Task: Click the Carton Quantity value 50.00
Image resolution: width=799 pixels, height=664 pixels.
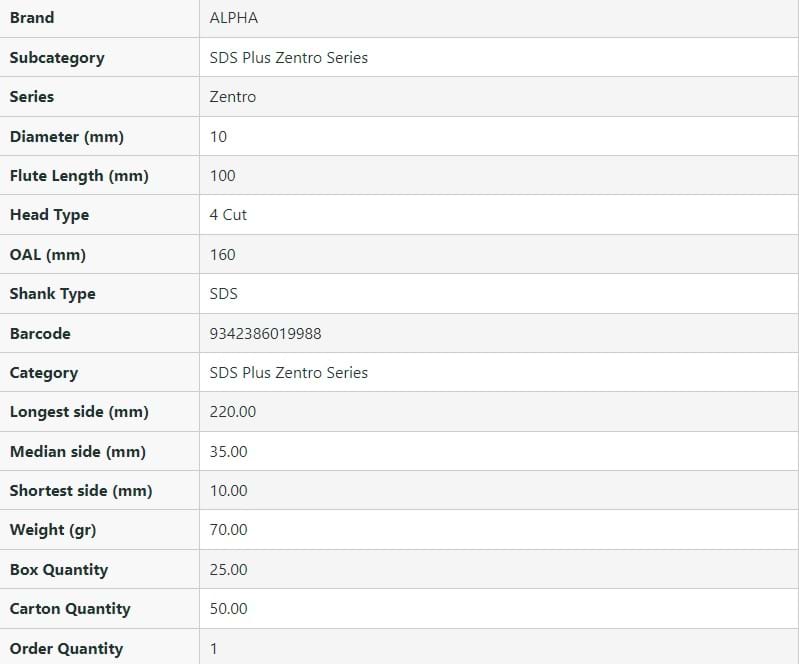Action: [x=228, y=609]
